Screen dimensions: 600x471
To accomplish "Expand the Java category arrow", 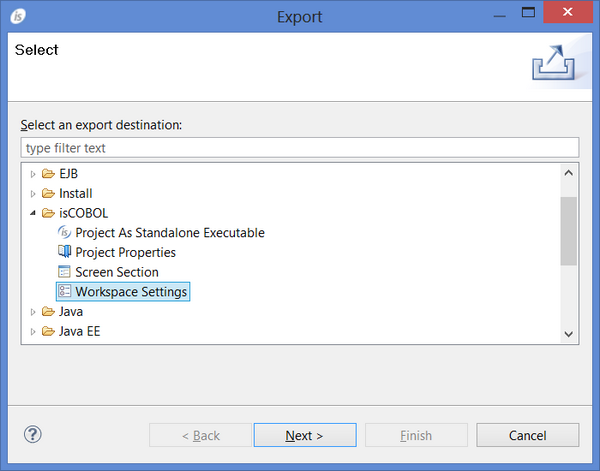I will [x=33, y=312].
